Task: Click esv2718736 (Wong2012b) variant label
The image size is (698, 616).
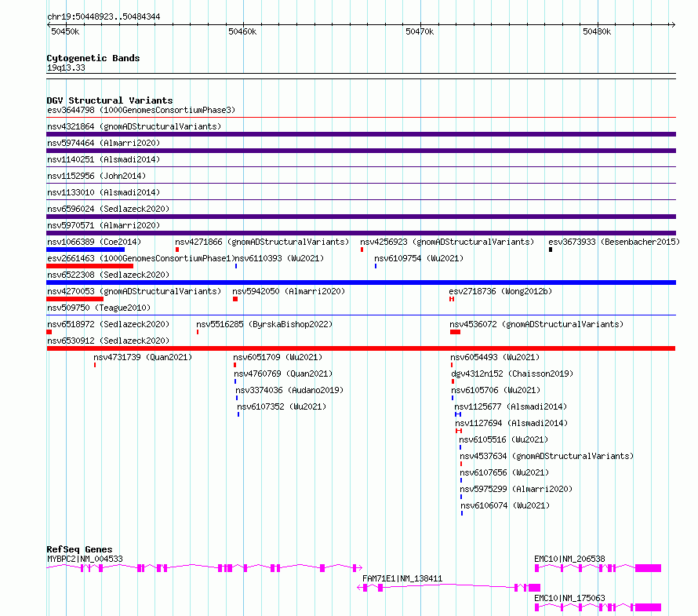Action: click(500, 291)
